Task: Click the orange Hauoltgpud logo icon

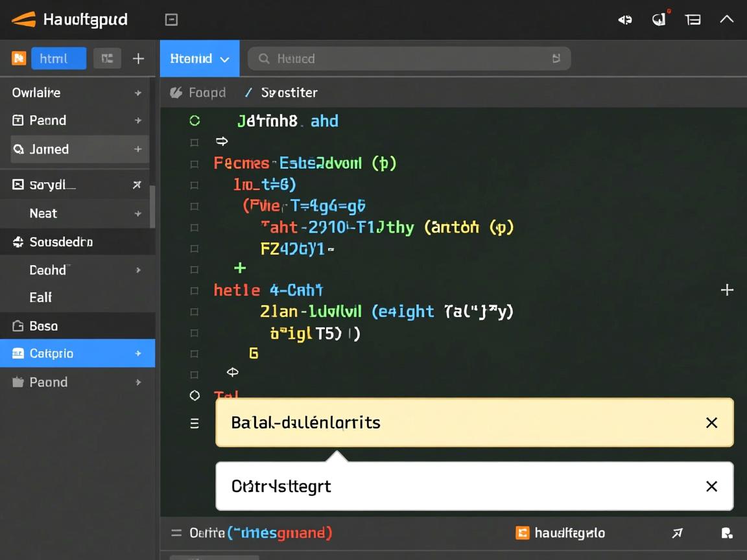Action: 23,19
